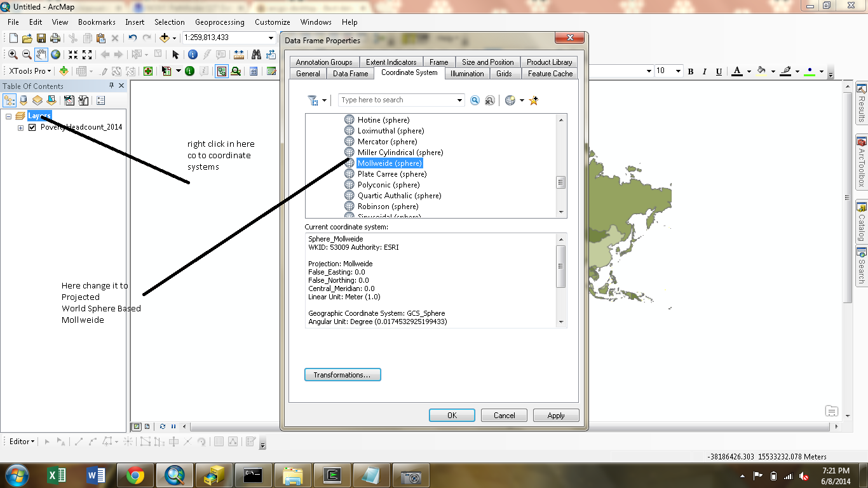This screenshot has width=868, height=488.
Task: Toggle List By Selection view
Action: 51,100
